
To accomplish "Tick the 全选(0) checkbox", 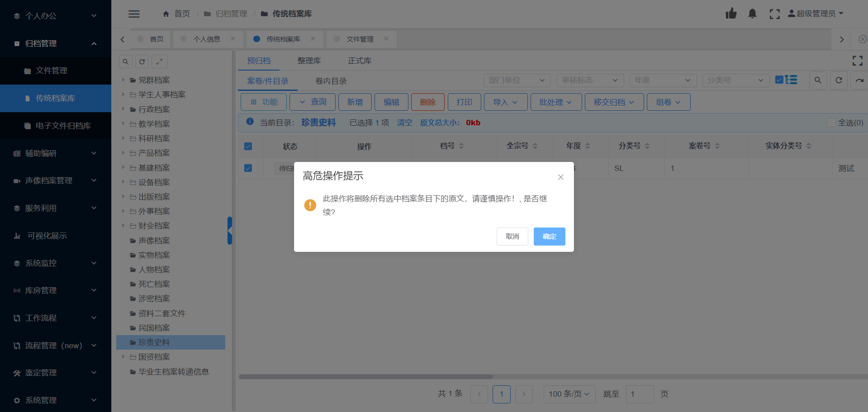I will coord(831,123).
